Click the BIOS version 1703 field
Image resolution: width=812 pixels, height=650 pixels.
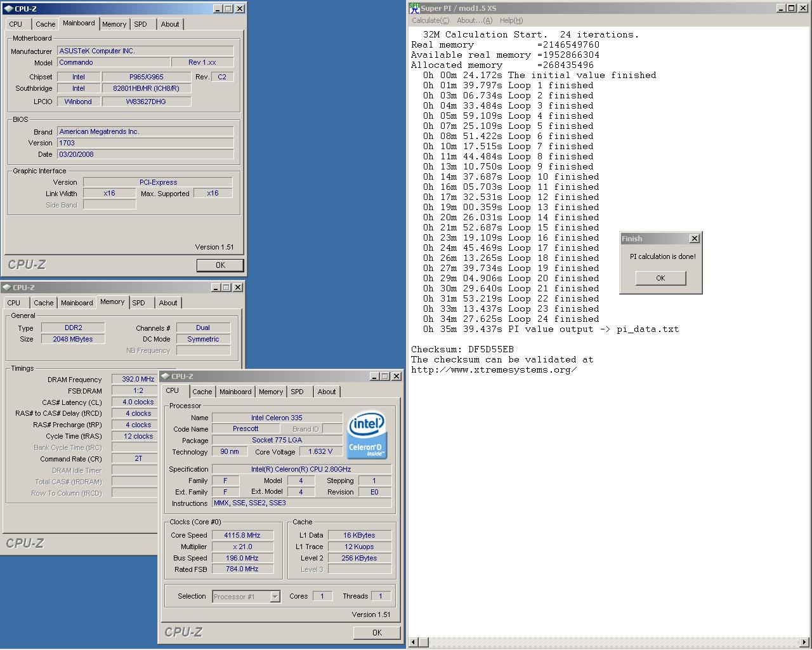[145, 143]
